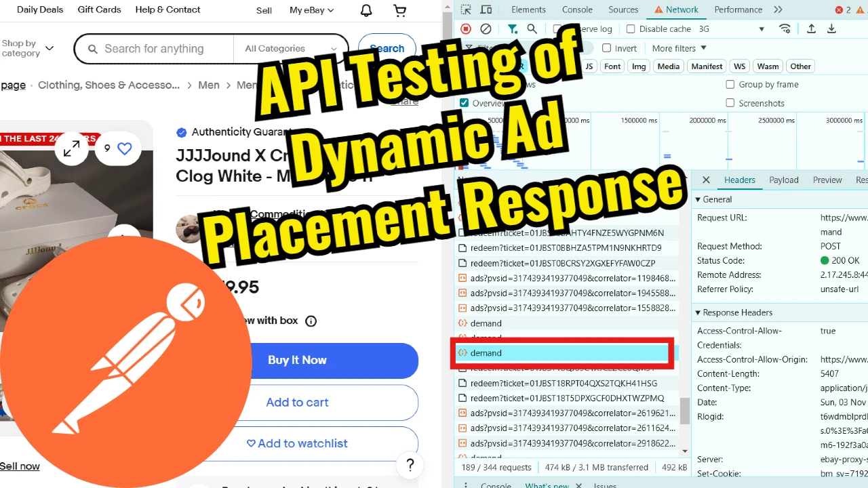868x488 pixels.
Task: Switch to the Payload tab
Action: 783,180
